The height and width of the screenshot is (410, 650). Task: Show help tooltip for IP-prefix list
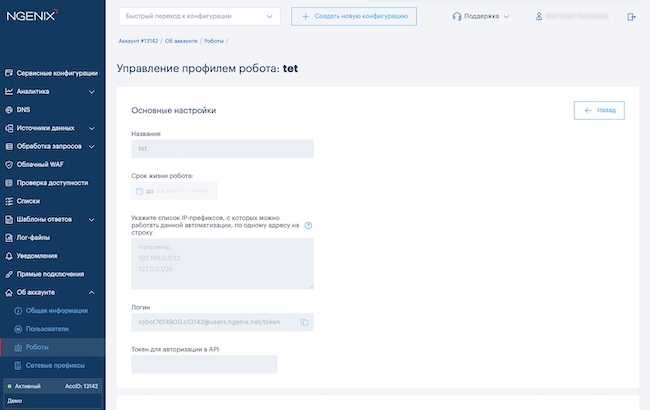(x=308, y=226)
